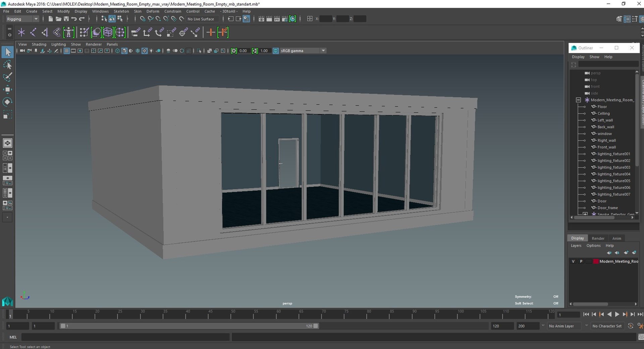Click the Create Lattice deformer shelf icon
This screenshot has width=644, height=349.
tap(108, 33)
